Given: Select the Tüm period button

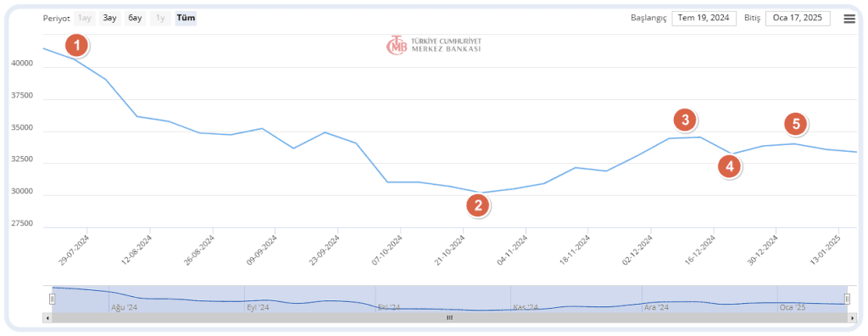Looking at the screenshot, I should [186, 19].
